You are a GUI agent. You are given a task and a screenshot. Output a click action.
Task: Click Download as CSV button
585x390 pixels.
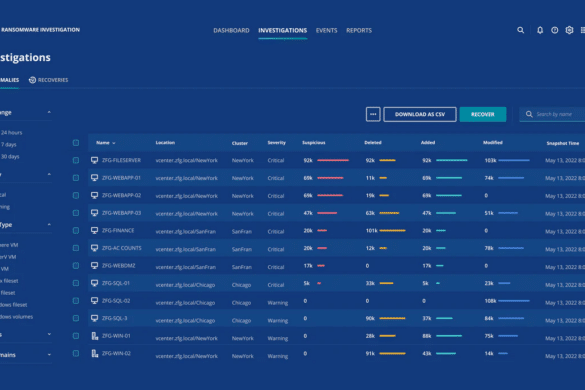420,114
